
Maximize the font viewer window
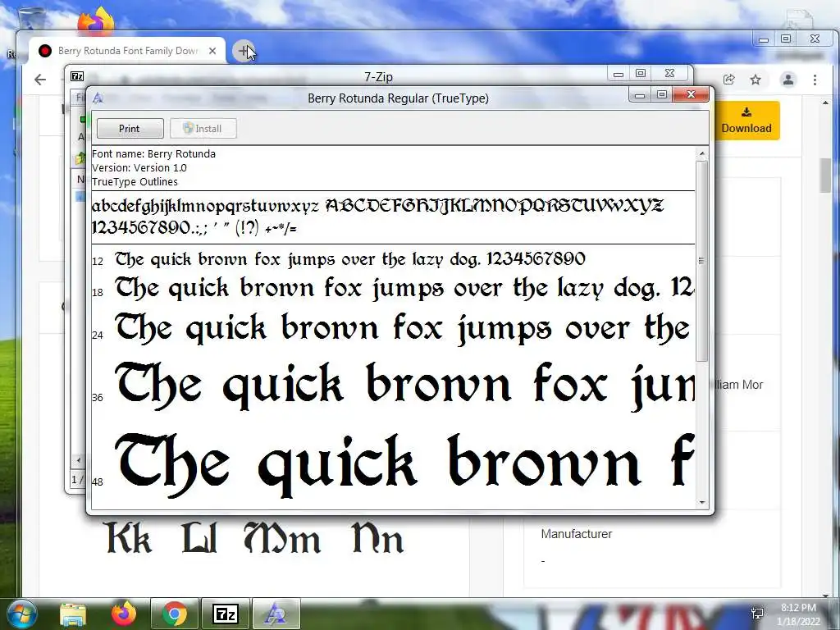point(662,95)
